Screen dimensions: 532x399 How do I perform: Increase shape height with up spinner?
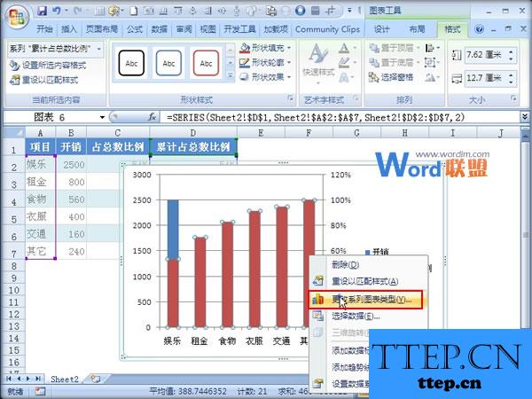click(512, 51)
